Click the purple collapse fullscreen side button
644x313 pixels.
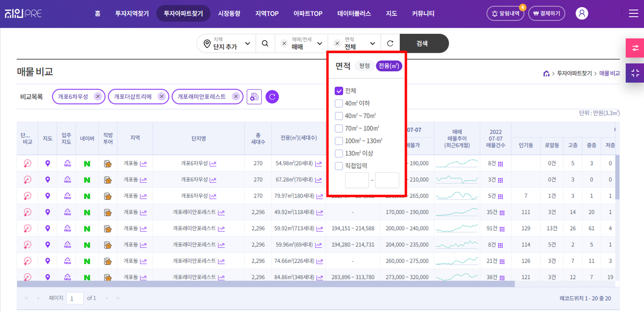tap(634, 73)
